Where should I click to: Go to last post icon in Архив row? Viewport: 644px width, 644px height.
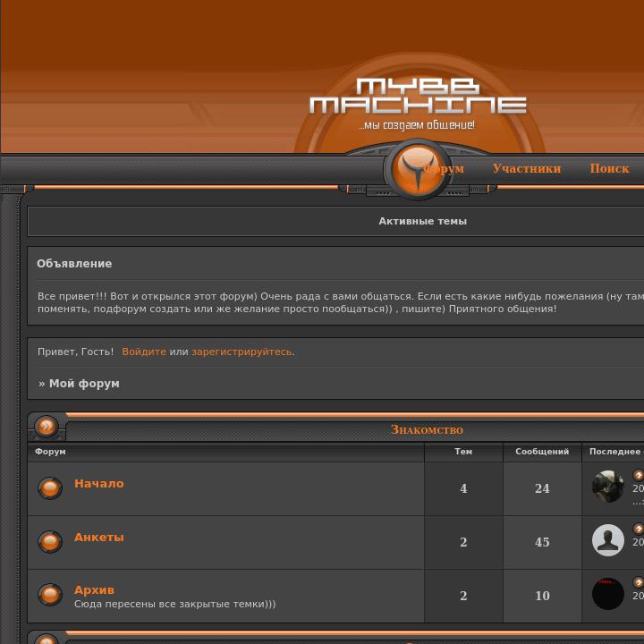[639, 582]
